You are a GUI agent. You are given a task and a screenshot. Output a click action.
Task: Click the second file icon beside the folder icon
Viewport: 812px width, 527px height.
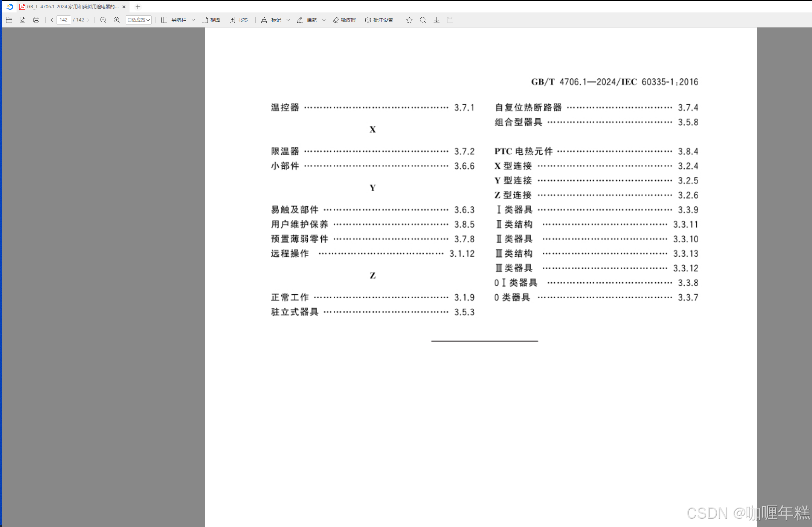tap(23, 20)
